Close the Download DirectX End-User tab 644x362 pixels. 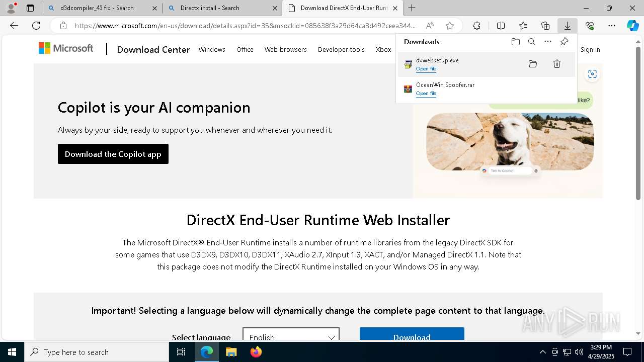(395, 8)
